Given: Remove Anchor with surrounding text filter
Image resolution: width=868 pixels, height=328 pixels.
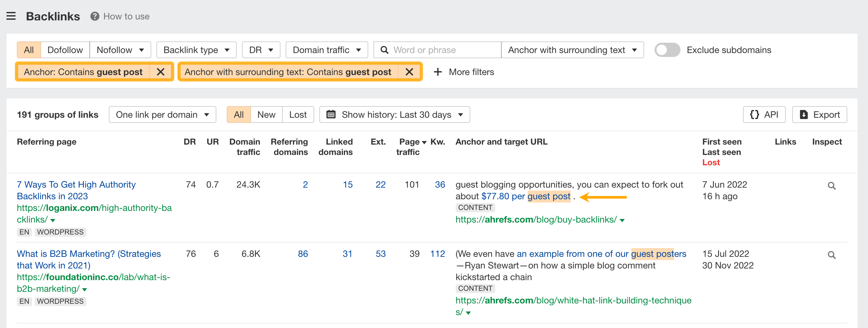Looking at the screenshot, I should 409,72.
